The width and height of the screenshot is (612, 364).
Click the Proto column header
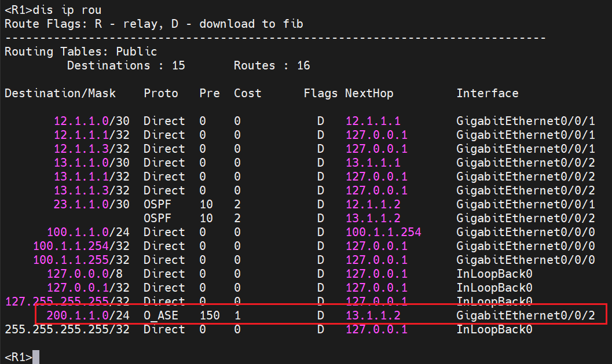[x=161, y=93]
